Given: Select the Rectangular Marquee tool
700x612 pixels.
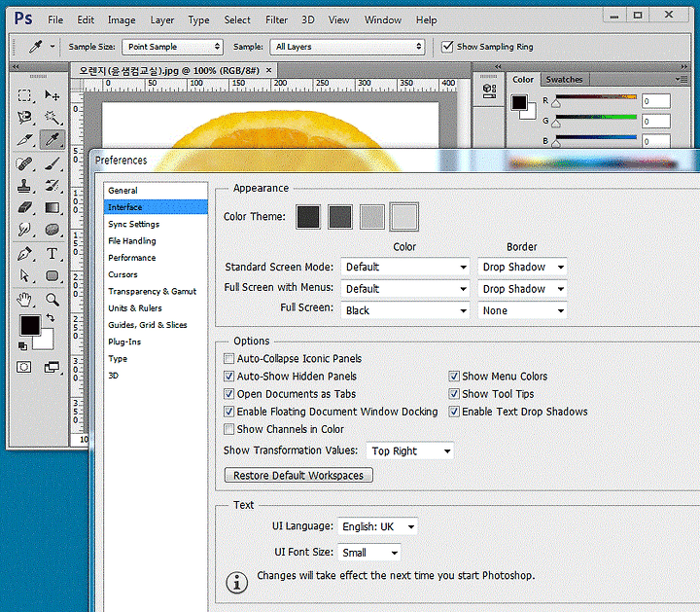Looking at the screenshot, I should click(x=24, y=95).
